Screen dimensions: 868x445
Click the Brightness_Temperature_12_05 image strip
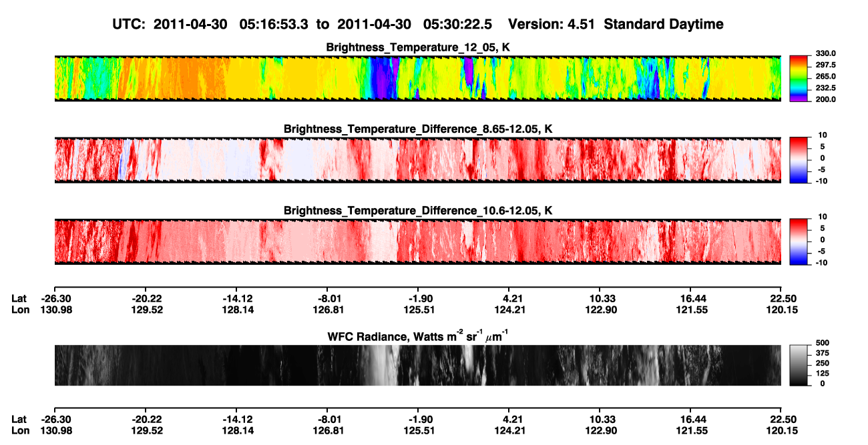coord(417,78)
